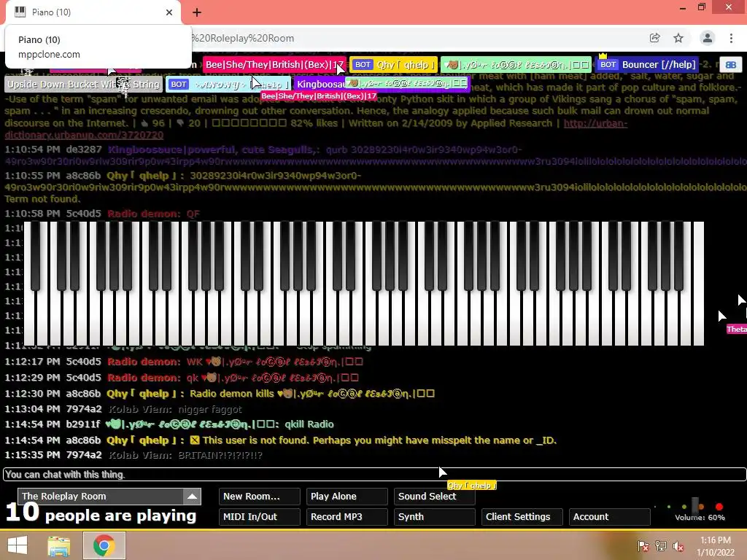
Task: Click the yellow Qhy qhelp bot name tag
Action: tap(393, 65)
